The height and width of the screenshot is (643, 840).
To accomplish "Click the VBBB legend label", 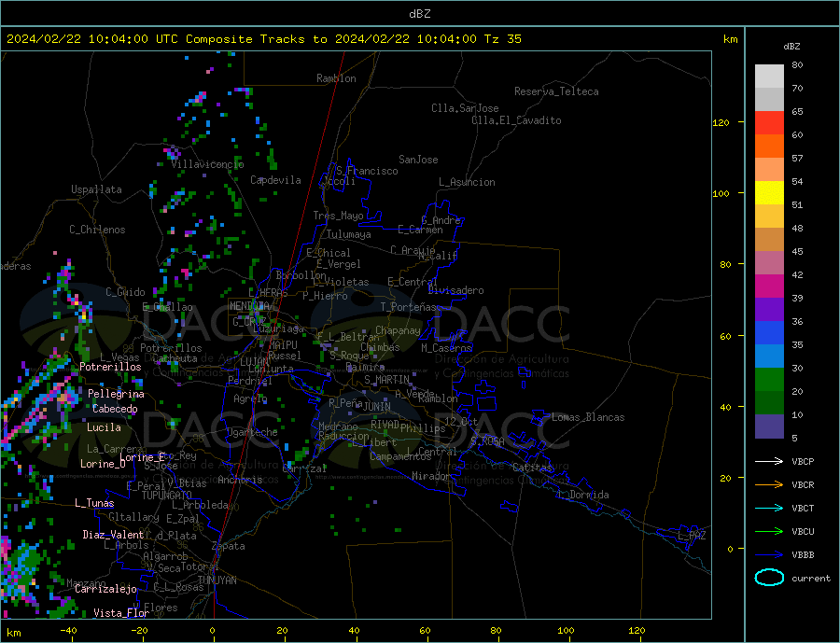I will click(x=803, y=555).
